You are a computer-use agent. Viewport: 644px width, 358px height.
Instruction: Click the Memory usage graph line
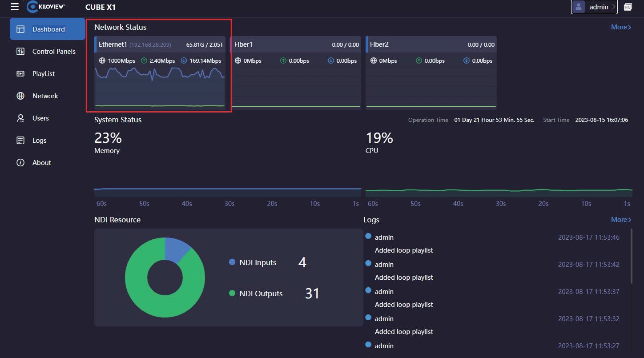click(x=228, y=189)
